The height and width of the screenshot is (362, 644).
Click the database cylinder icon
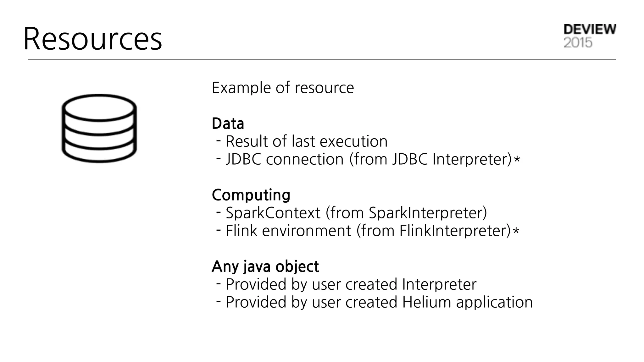click(x=99, y=128)
